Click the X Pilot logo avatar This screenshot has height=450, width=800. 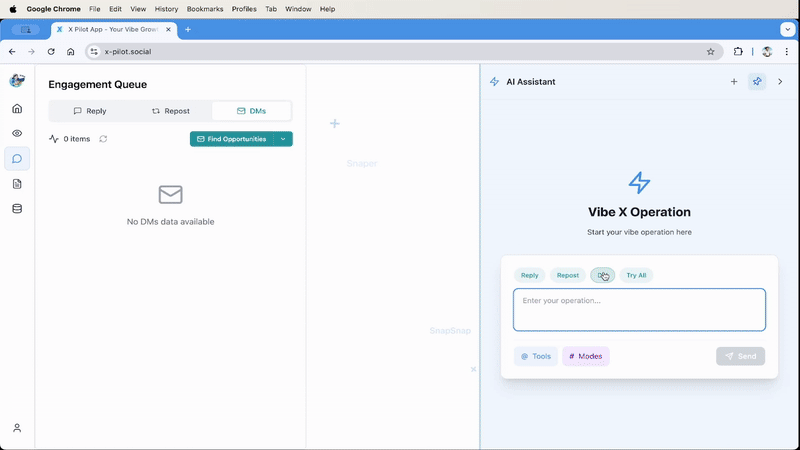tap(17, 80)
